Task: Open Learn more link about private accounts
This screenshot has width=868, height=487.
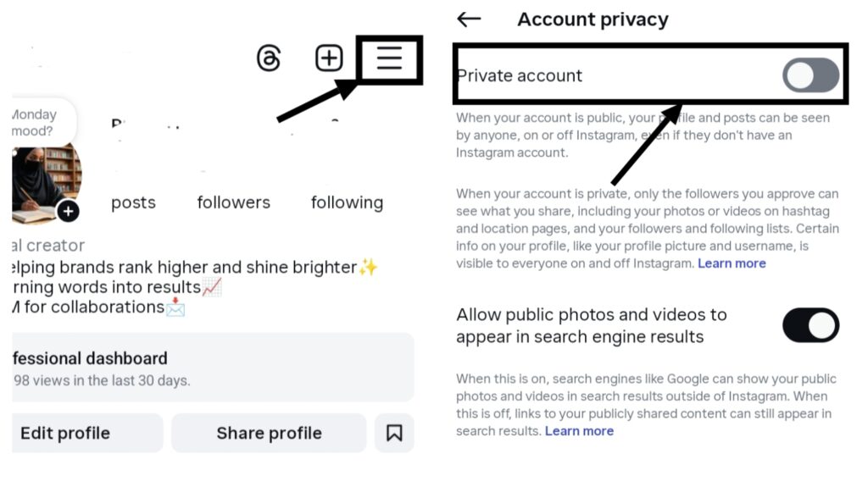Action: point(732,263)
